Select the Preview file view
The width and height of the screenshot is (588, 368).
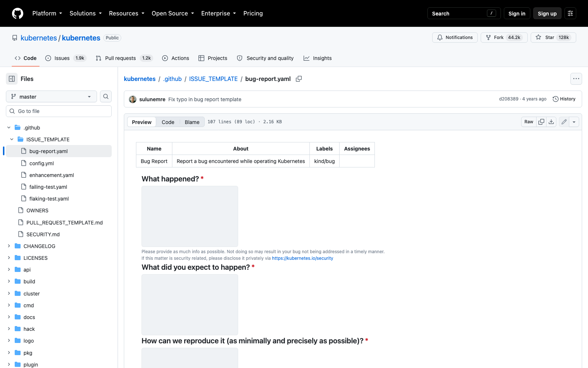(x=141, y=122)
